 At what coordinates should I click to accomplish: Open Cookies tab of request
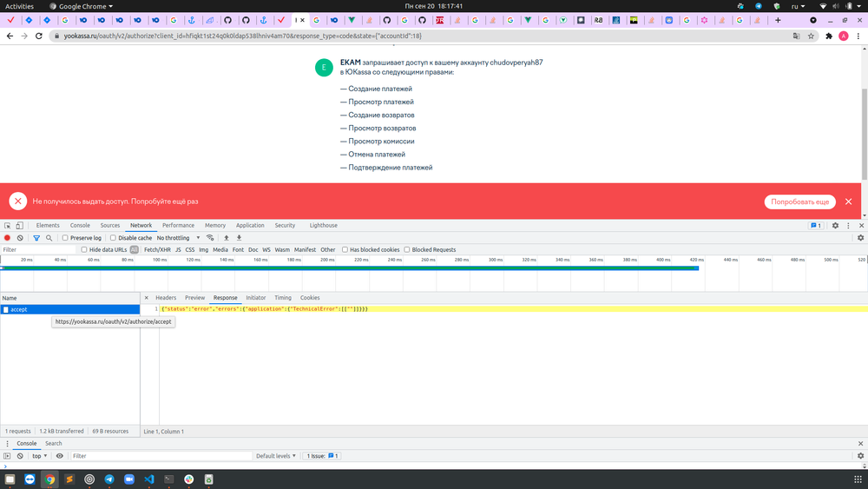pyautogui.click(x=310, y=298)
